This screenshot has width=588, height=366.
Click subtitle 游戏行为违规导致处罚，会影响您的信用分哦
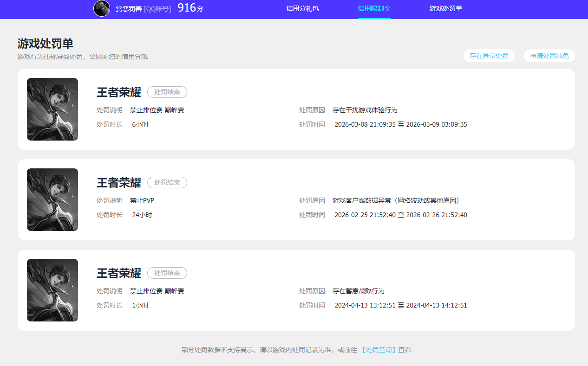pos(83,57)
